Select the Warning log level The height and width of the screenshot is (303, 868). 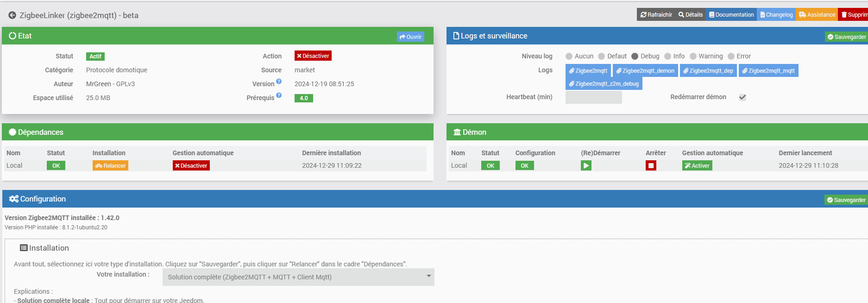pos(693,56)
